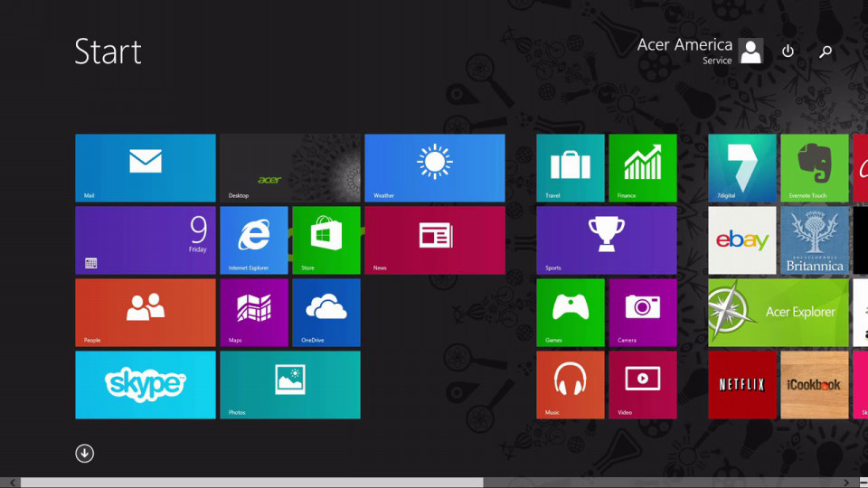Open the Store tile
The height and width of the screenshot is (488, 868).
[326, 240]
